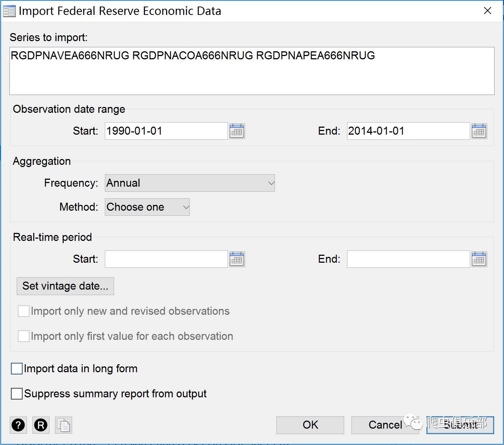504x445 pixels.
Task: Click the Reset (R) icon
Action: coord(41,425)
